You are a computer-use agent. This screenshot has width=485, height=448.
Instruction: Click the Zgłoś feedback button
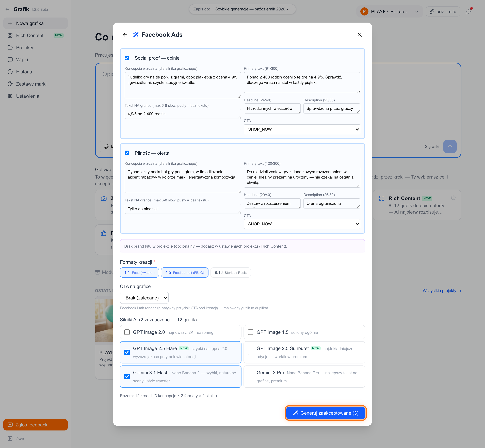[x=35, y=425]
